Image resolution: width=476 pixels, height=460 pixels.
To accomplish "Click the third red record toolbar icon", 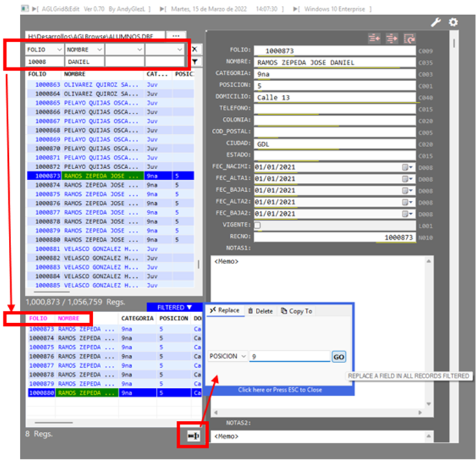I will [x=410, y=39].
